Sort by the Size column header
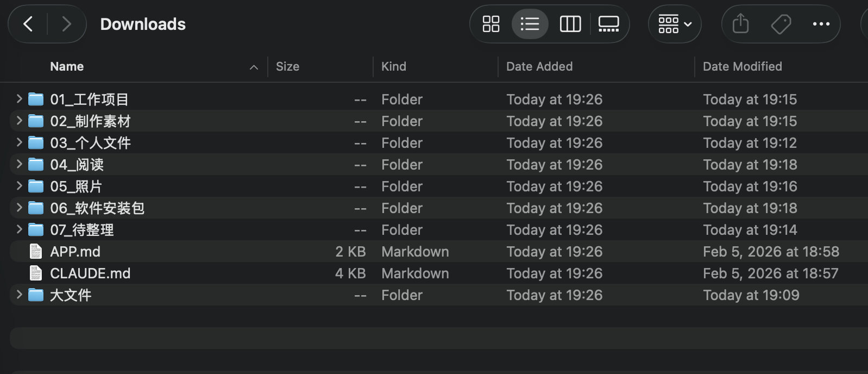868x374 pixels. coord(287,66)
